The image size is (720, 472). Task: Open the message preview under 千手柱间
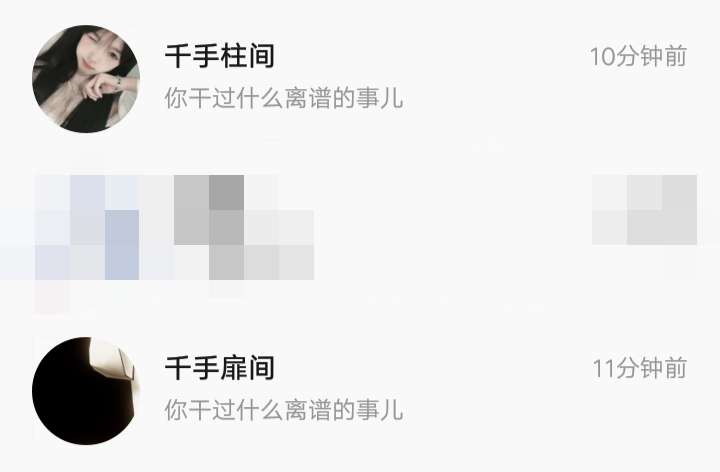(284, 98)
